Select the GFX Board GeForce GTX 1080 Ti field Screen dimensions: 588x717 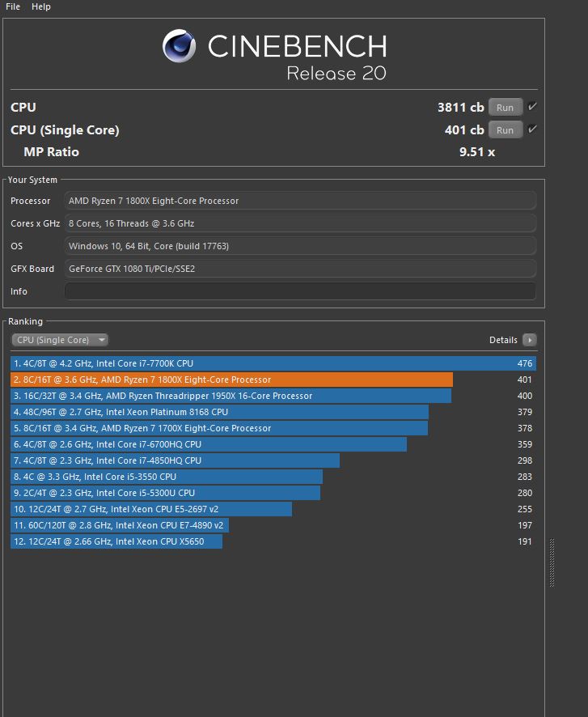pyautogui.click(x=300, y=269)
